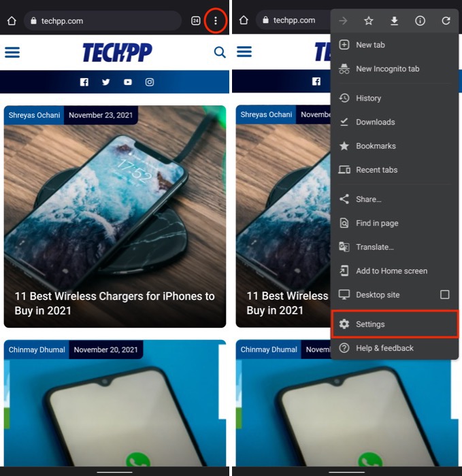The image size is (462, 476).
Task: Enable the Desktop site checkbox
Action: (x=444, y=294)
